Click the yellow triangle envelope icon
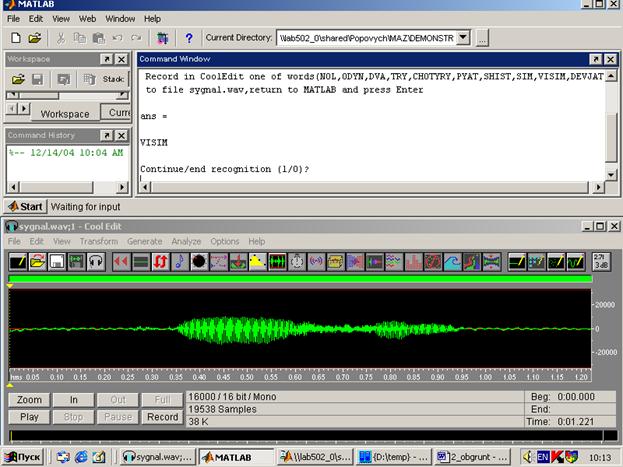 [257, 262]
